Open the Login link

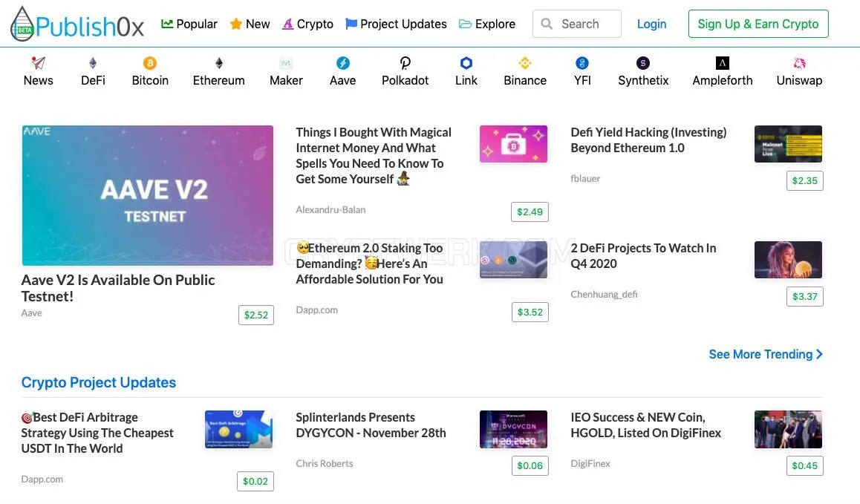tap(651, 24)
